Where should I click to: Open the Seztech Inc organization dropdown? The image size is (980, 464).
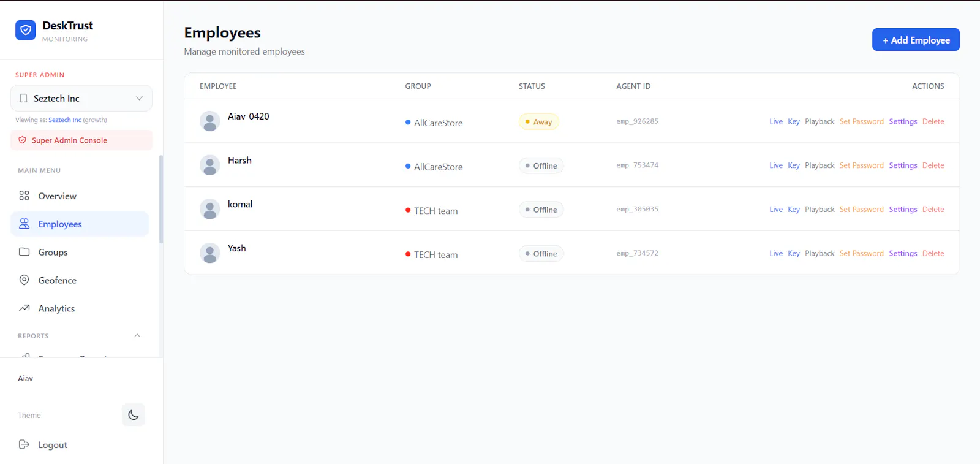(x=81, y=98)
